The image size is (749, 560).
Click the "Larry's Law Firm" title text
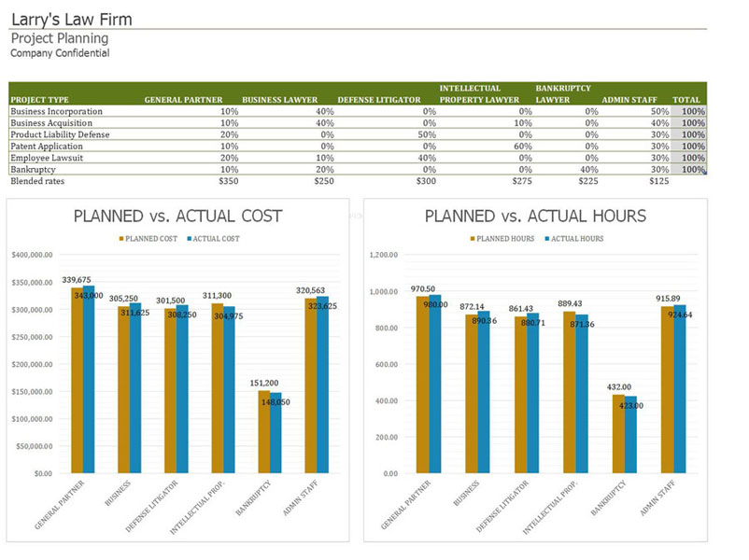tap(71, 20)
